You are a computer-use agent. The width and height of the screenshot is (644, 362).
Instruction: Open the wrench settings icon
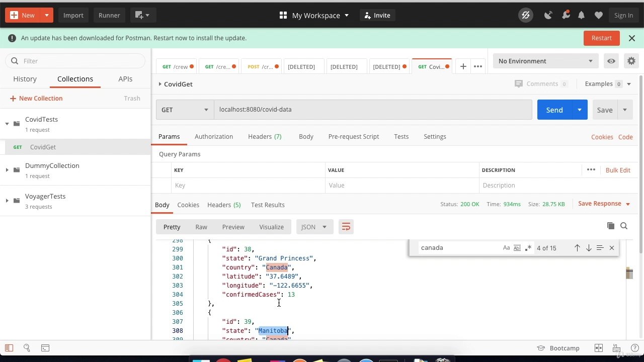pos(566,15)
